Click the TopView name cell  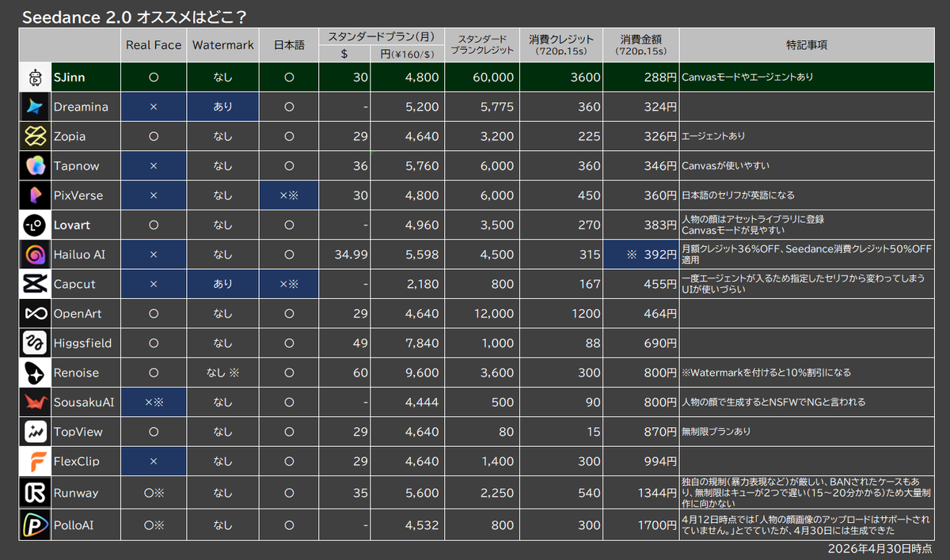(x=85, y=432)
